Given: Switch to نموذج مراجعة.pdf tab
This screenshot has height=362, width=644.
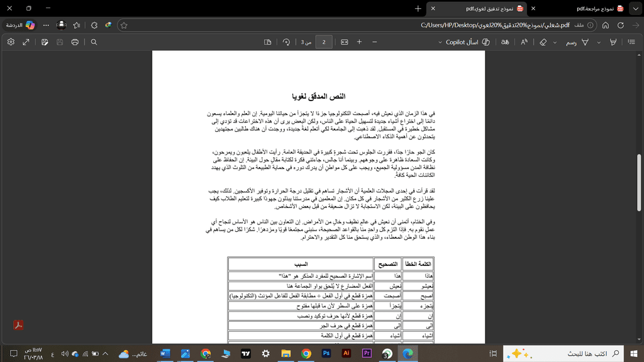Looking at the screenshot, I should tap(594, 9).
